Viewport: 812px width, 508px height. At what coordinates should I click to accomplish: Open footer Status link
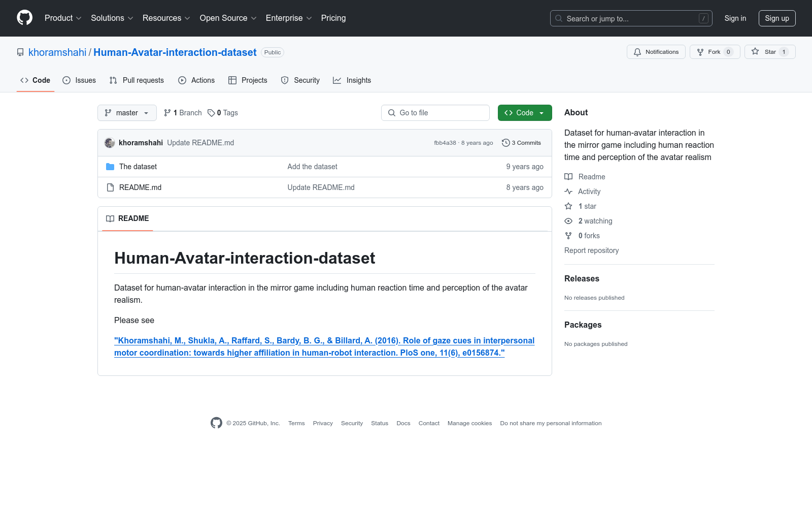[x=380, y=423]
